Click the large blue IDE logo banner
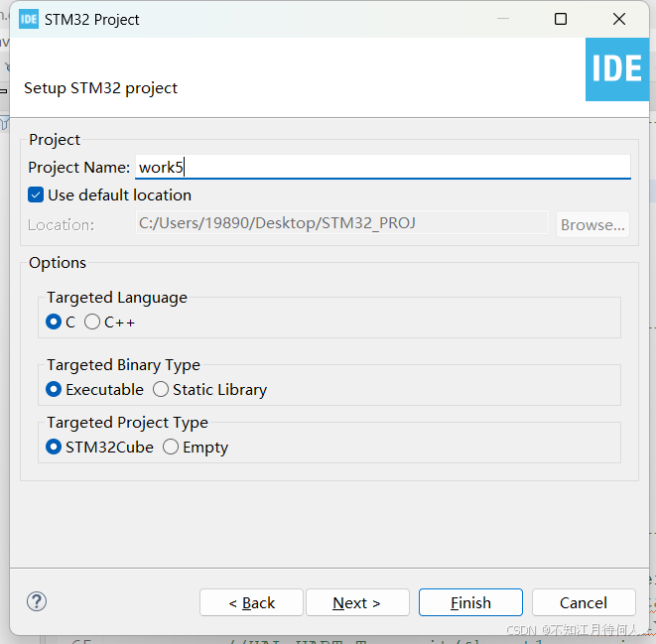Image resolution: width=656 pixels, height=644 pixels. point(617,69)
